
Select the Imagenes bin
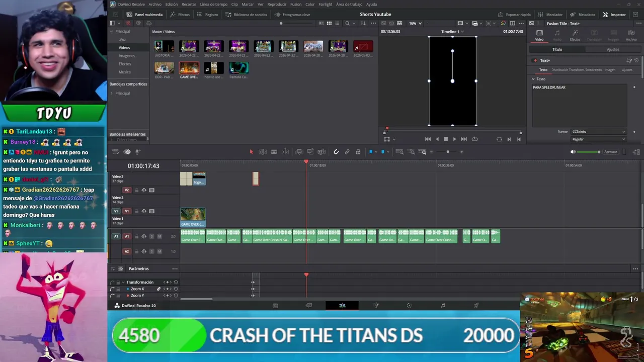tap(127, 56)
